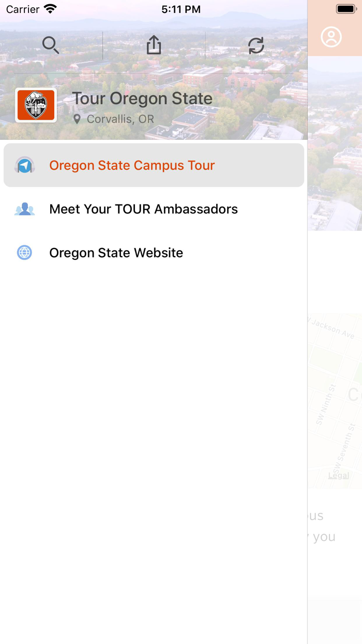
Task: Tap the location pin next to Corvallis, OR
Action: (78, 119)
